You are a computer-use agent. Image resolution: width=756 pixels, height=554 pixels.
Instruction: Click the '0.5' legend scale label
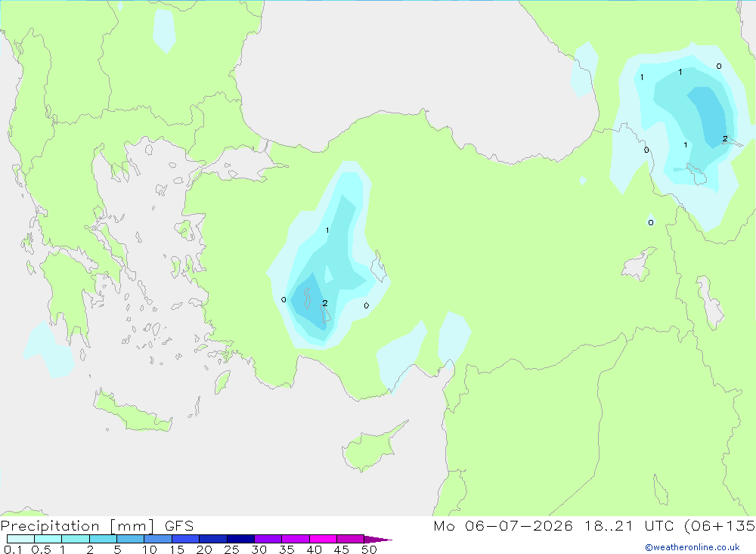tap(41, 549)
